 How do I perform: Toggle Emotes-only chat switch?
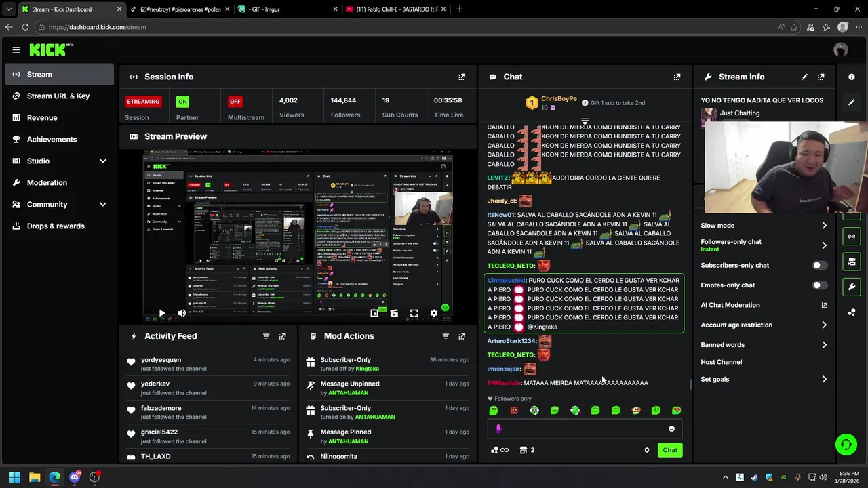[820, 285]
